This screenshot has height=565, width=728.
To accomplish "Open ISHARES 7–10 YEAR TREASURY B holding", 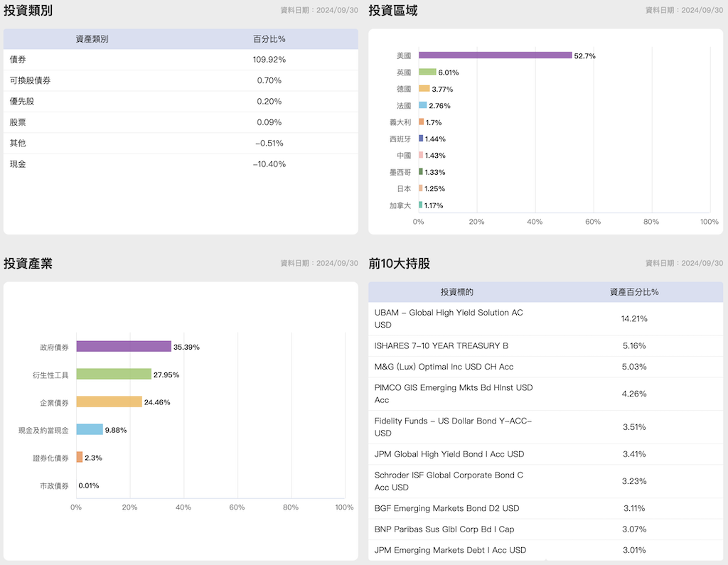I will pos(441,346).
